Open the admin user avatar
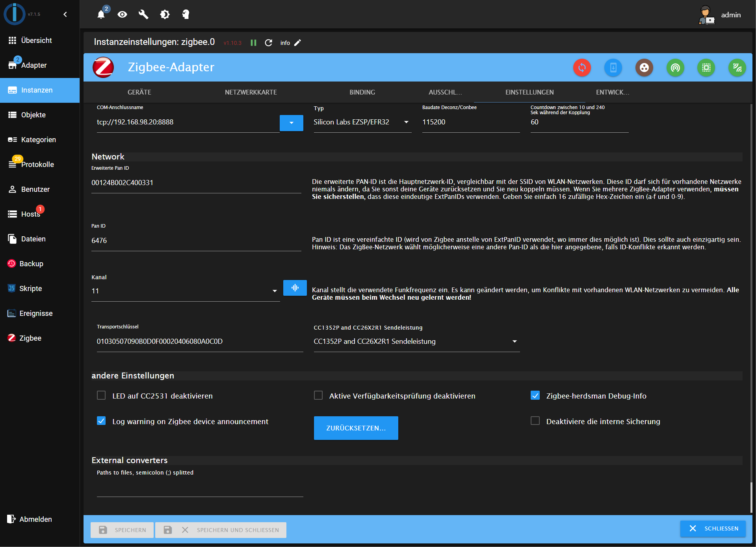Image resolution: width=756 pixels, height=547 pixels. [707, 15]
